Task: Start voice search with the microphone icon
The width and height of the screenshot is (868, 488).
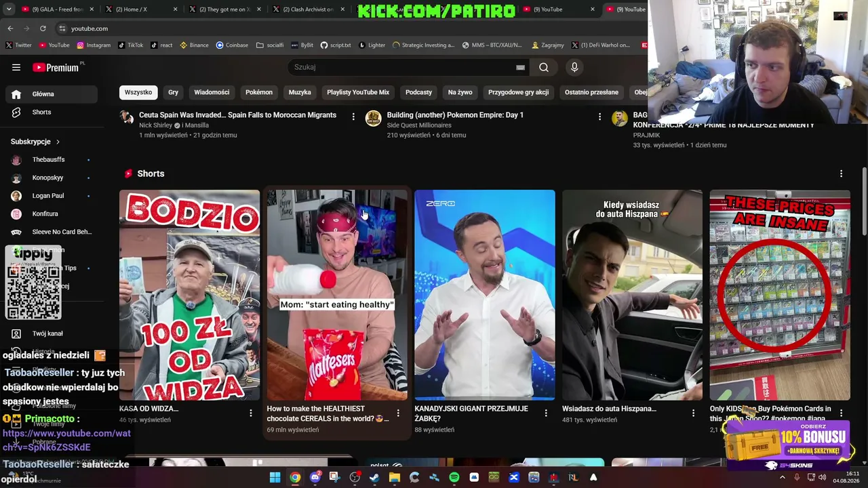Action: (x=574, y=67)
